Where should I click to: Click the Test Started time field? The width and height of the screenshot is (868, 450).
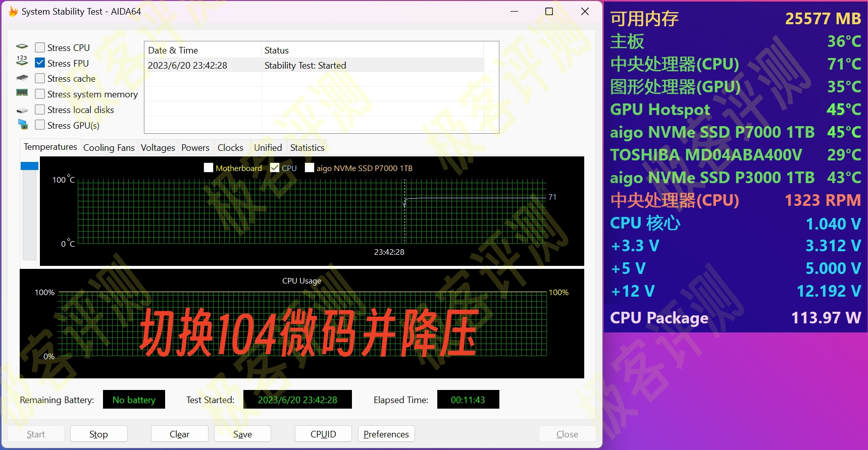tap(297, 400)
